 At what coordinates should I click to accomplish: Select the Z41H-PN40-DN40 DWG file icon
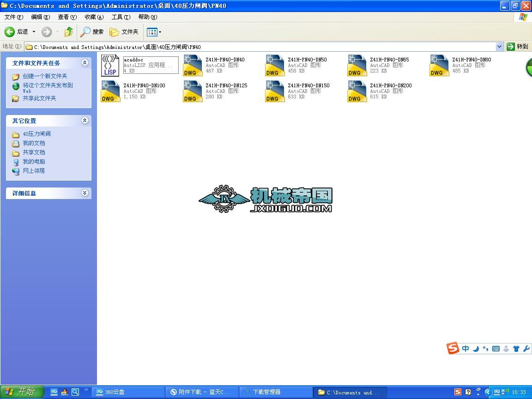(x=193, y=66)
